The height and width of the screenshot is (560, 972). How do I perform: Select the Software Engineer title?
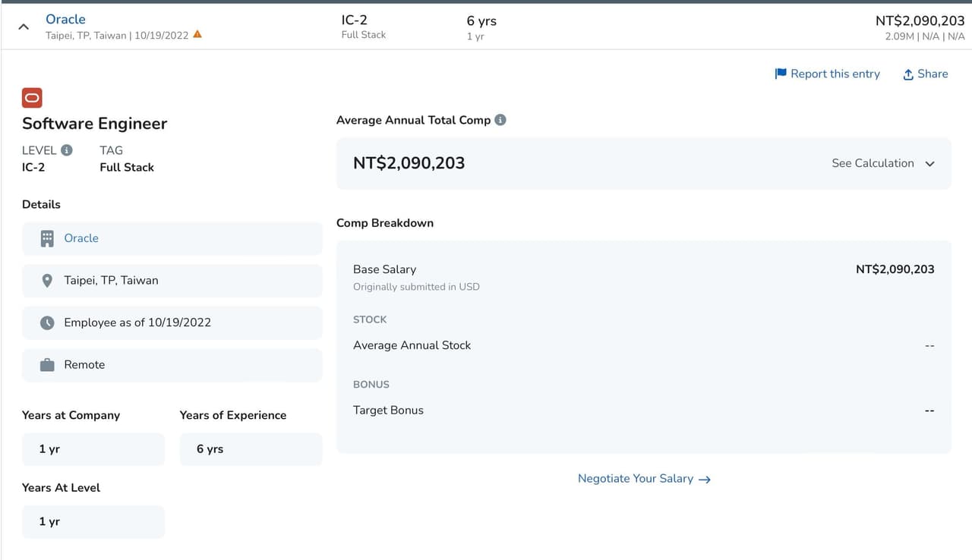94,124
